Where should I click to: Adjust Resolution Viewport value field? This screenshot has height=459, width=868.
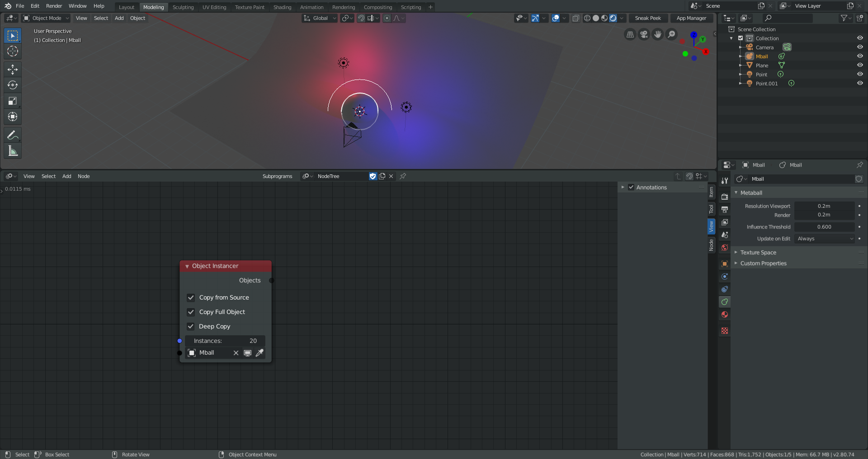click(x=825, y=206)
